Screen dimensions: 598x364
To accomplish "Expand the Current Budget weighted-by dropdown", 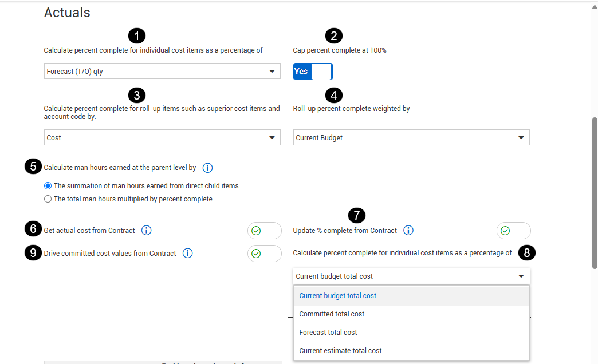I will 411,138.
